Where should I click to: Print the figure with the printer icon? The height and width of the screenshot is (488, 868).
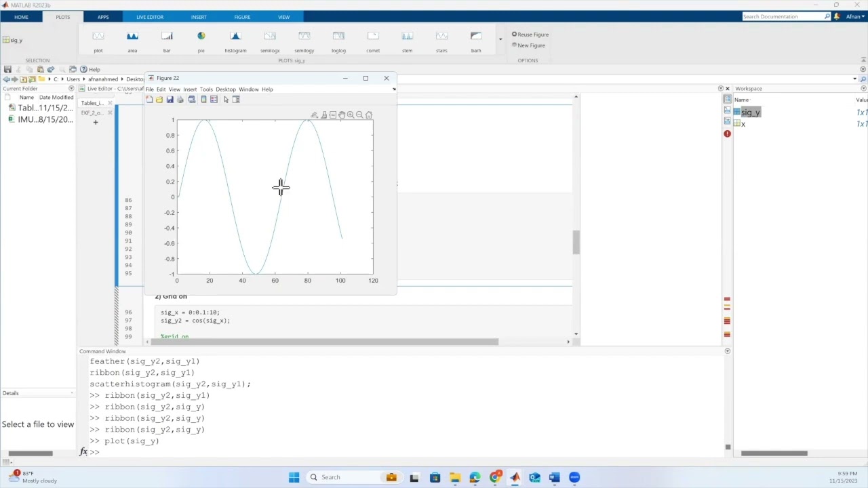[180, 100]
